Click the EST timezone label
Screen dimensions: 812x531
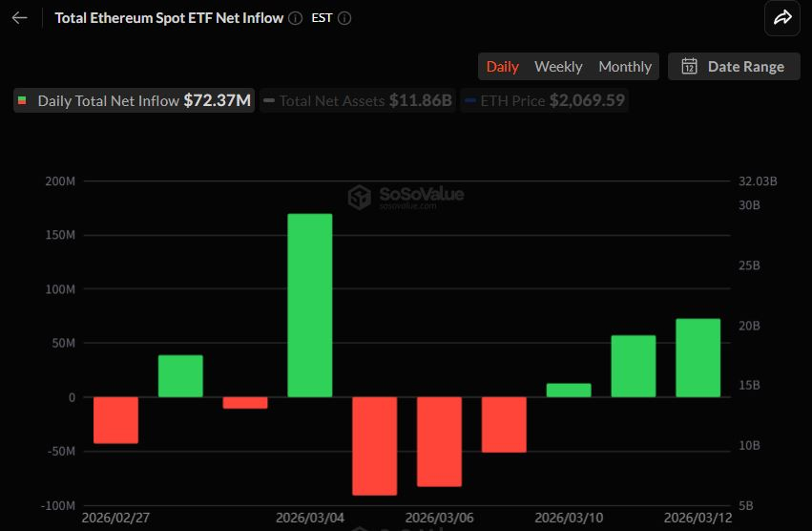pyautogui.click(x=322, y=18)
